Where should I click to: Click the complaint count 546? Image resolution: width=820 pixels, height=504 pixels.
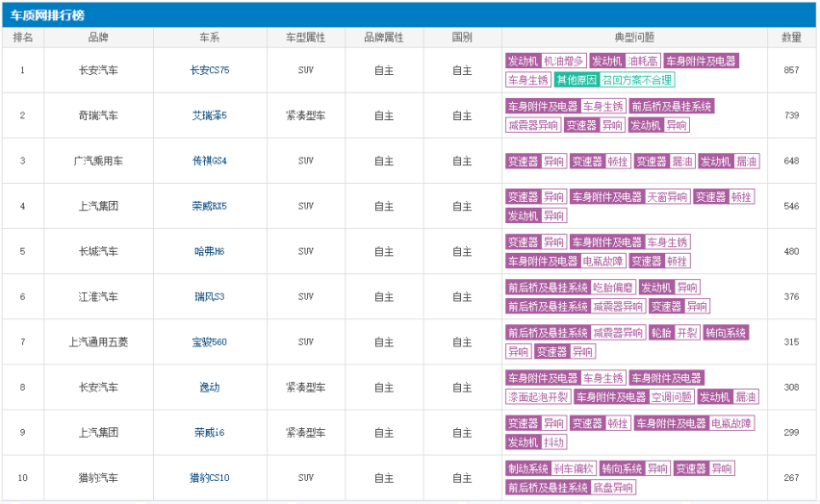point(791,206)
